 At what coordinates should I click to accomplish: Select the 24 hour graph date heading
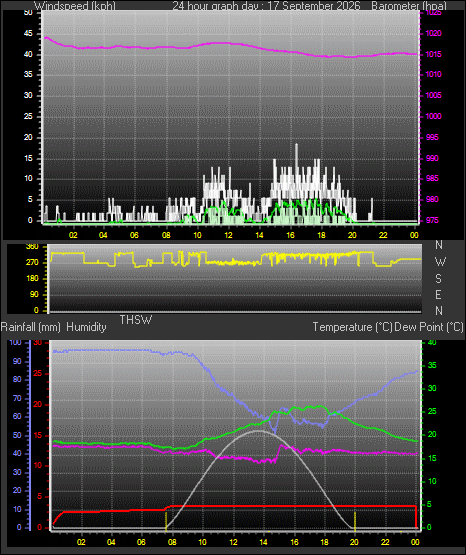(x=266, y=5)
